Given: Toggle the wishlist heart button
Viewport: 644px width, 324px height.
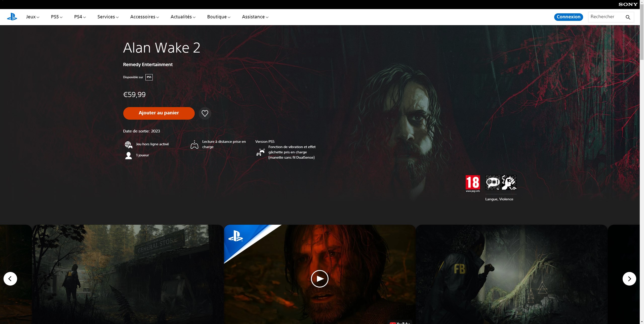Looking at the screenshot, I should 205,113.
